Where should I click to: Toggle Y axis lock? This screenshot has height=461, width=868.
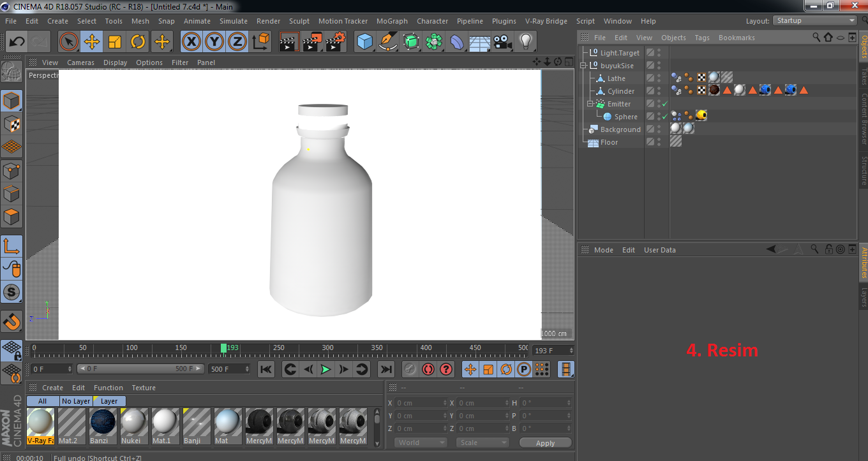click(x=214, y=42)
